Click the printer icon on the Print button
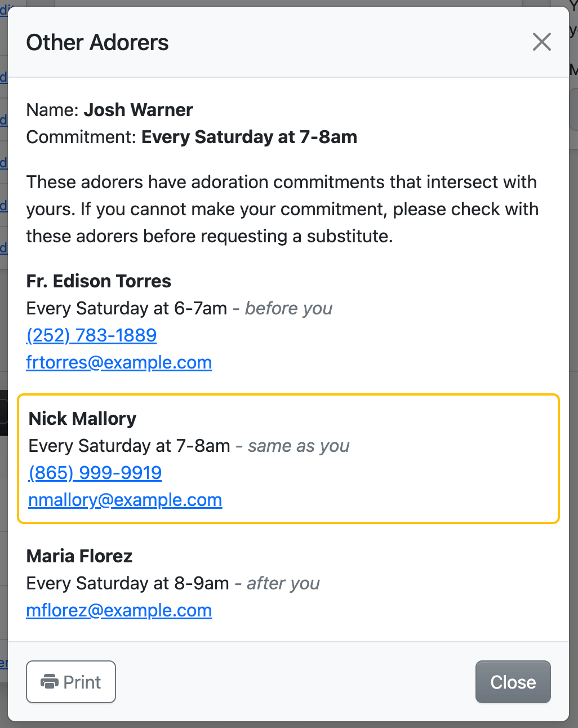The image size is (578, 728). click(50, 682)
